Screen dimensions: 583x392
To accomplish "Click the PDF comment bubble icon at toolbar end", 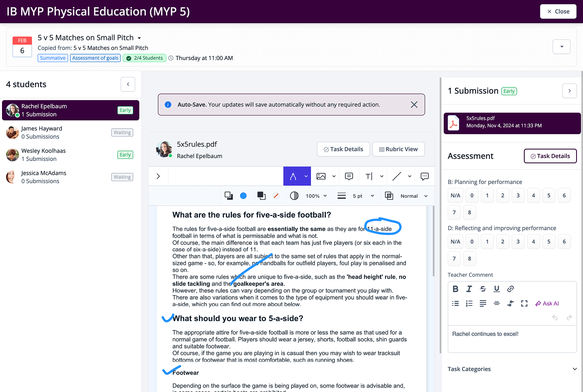I will [x=425, y=176].
